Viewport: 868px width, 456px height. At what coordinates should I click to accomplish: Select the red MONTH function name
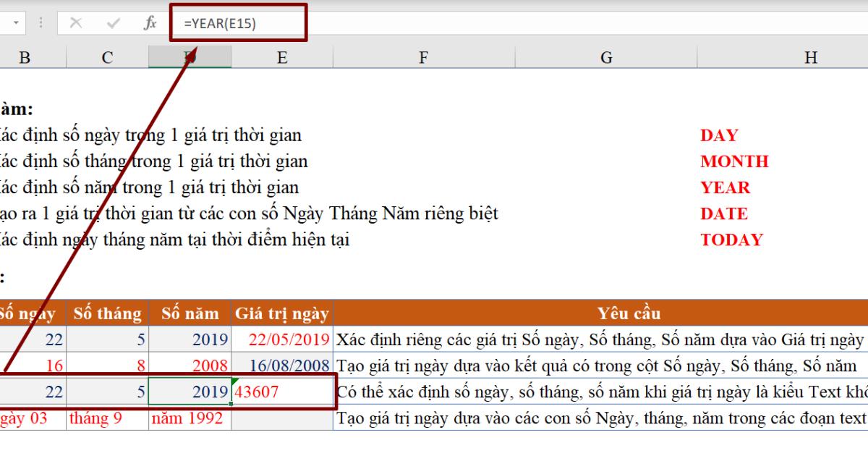coord(735,161)
